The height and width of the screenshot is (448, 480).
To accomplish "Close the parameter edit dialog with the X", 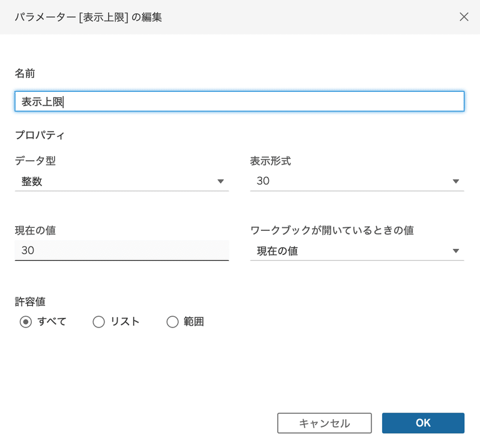I will pyautogui.click(x=464, y=17).
